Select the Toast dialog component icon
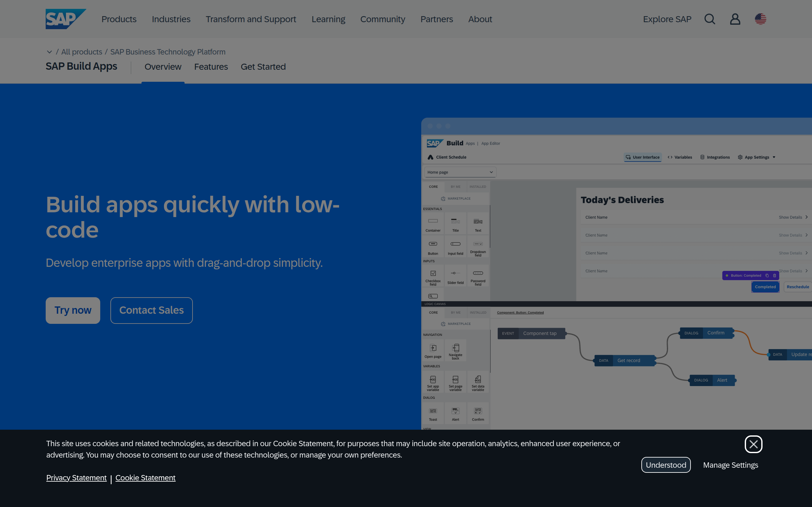The width and height of the screenshot is (812, 507). pyautogui.click(x=433, y=411)
